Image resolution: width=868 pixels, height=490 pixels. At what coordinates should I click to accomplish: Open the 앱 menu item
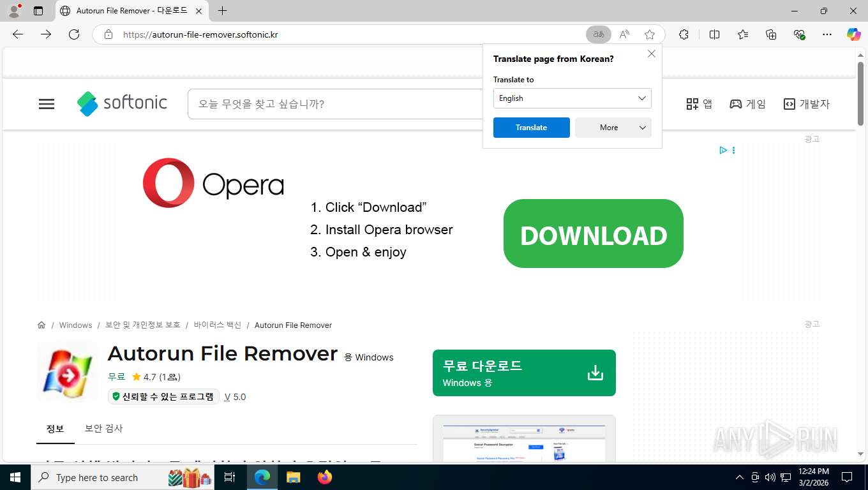(699, 104)
